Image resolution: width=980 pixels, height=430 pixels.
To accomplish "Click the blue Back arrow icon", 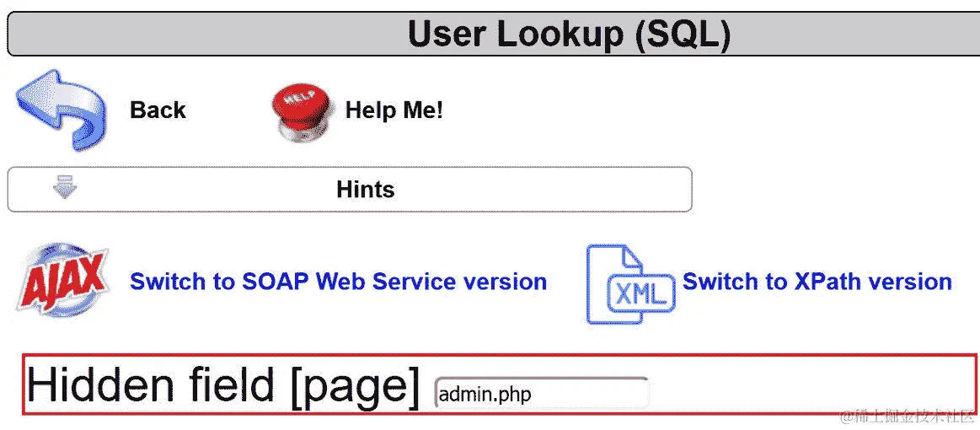I will [61, 110].
